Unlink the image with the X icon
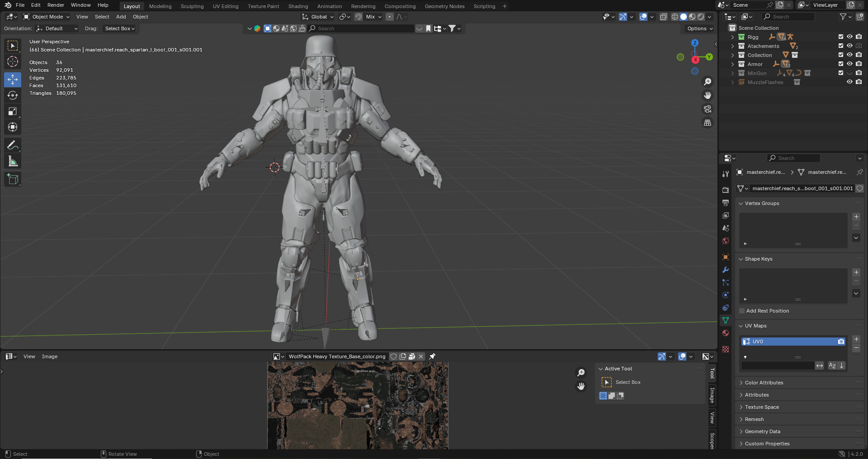The width and height of the screenshot is (868, 459). point(421,356)
